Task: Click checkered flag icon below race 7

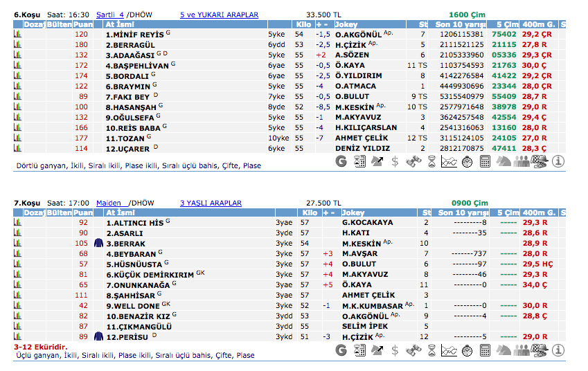Action: click(540, 351)
